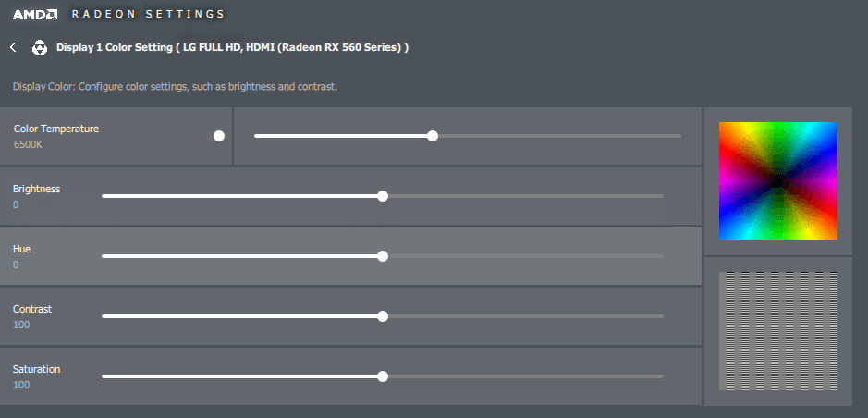868x418 pixels.
Task: Toggle the Color Temperature switch
Action: tap(216, 136)
